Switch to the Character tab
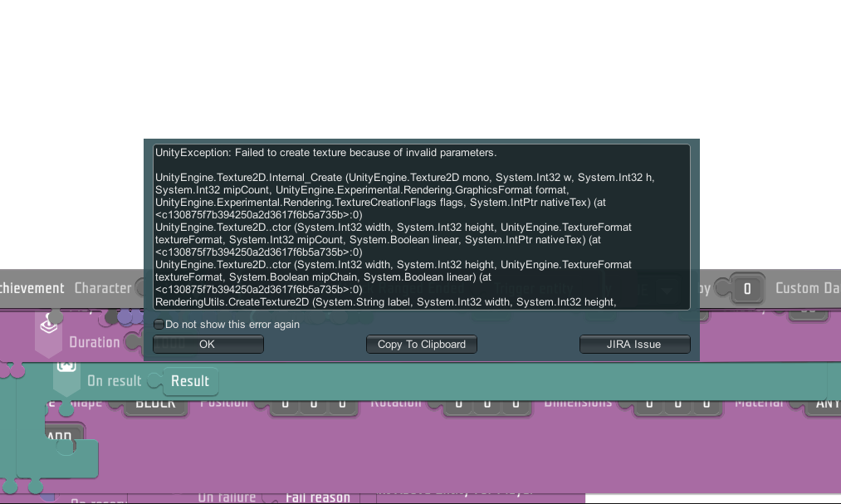 coord(103,288)
